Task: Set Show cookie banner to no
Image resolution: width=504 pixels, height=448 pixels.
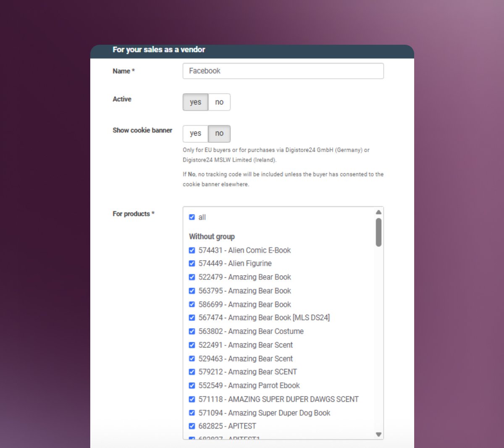Action: coord(219,133)
